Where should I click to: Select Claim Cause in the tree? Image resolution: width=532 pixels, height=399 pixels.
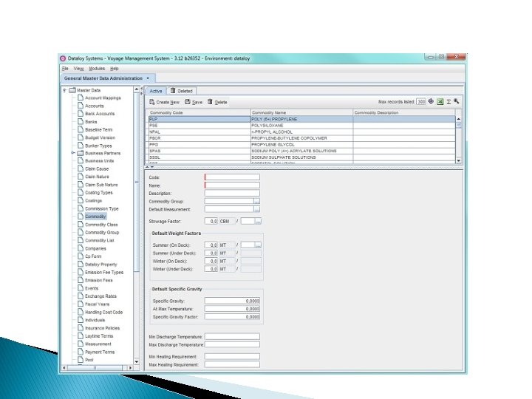tap(97, 168)
